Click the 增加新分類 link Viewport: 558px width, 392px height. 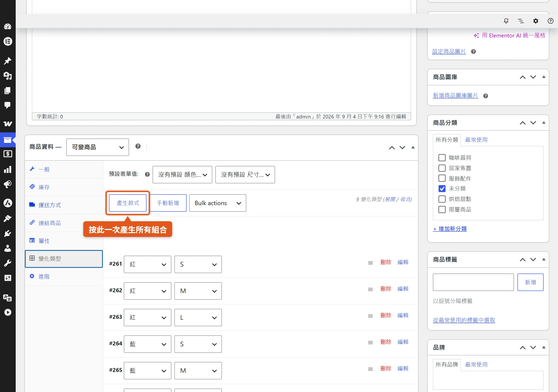450,229
